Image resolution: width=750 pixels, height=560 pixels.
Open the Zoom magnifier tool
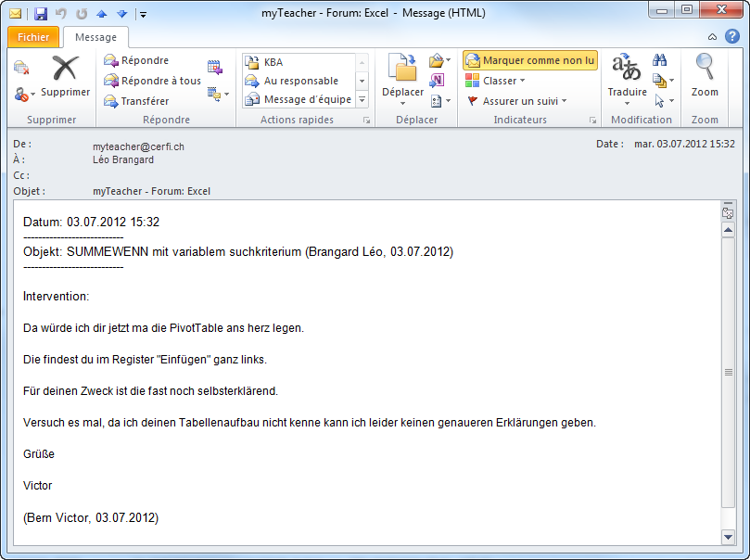(x=705, y=76)
